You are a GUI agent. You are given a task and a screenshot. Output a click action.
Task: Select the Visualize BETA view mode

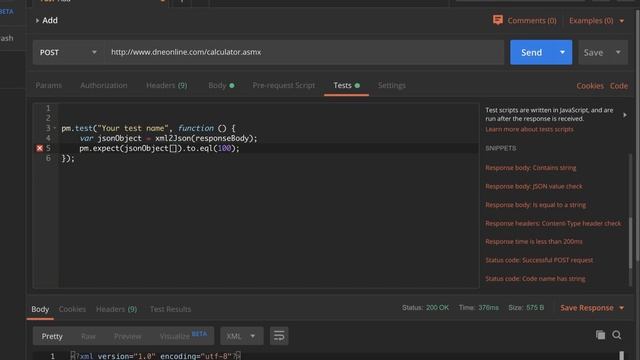[183, 336]
